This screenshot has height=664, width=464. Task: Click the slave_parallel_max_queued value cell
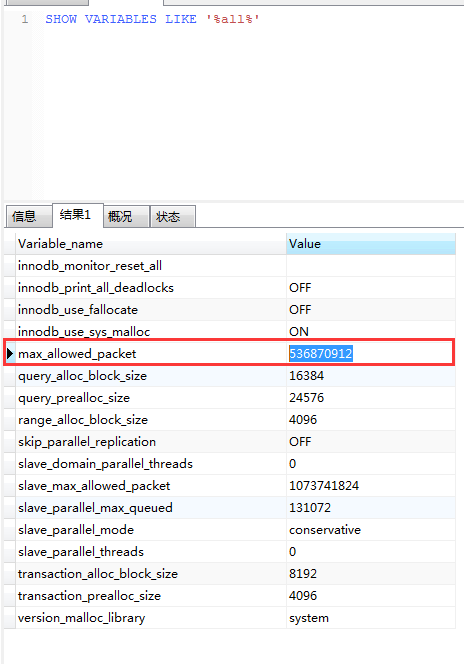pyautogui.click(x=371, y=508)
